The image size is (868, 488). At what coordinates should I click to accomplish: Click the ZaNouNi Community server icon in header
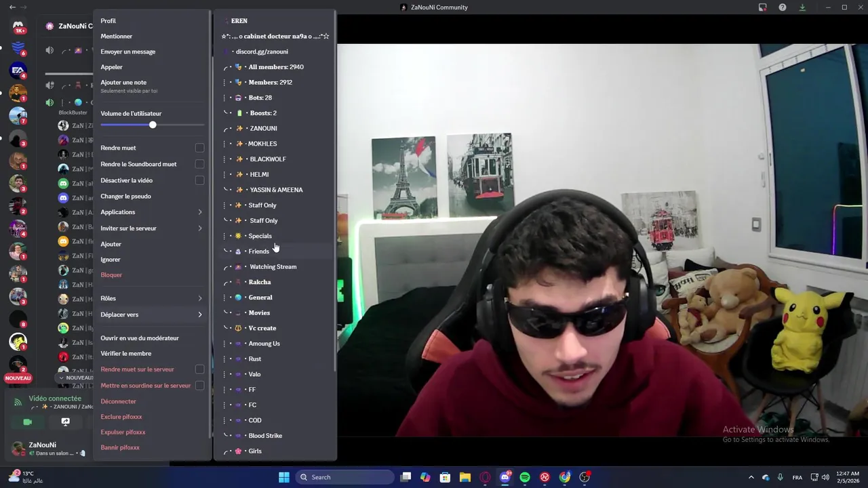click(50, 26)
